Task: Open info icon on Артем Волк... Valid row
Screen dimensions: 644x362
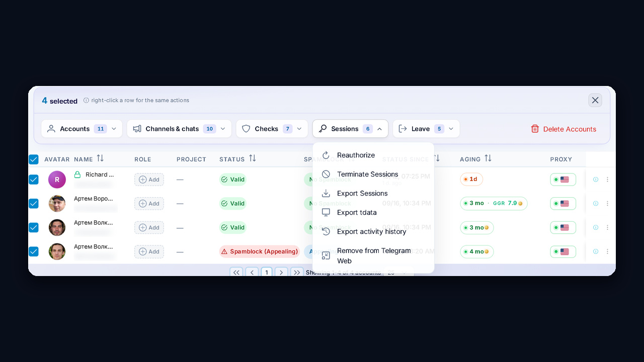Action: coord(596,227)
